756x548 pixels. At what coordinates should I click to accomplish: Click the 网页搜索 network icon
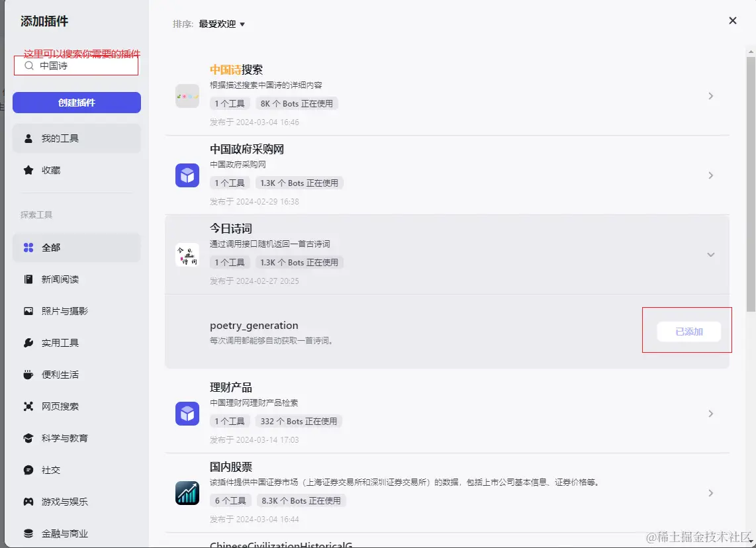click(28, 406)
